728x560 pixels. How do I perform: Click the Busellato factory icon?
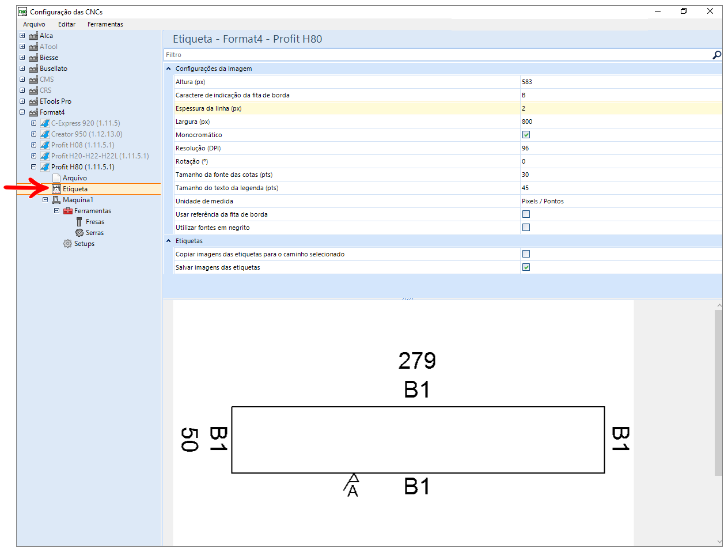click(33, 69)
